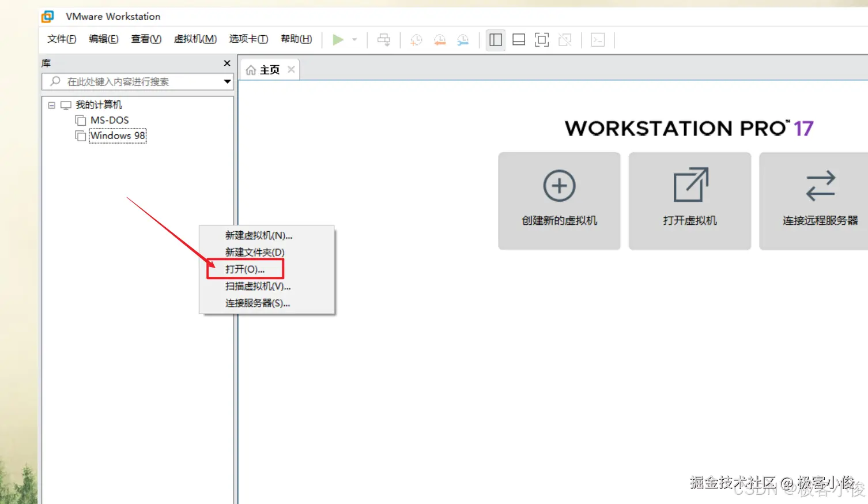The image size is (868, 504).
Task: Click the VMware Workstation title bar logo
Action: click(x=48, y=17)
